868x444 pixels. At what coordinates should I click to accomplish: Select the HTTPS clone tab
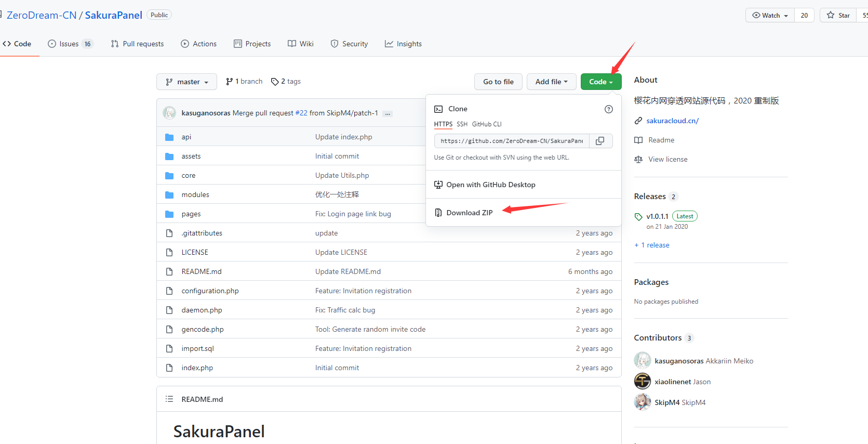pos(443,124)
